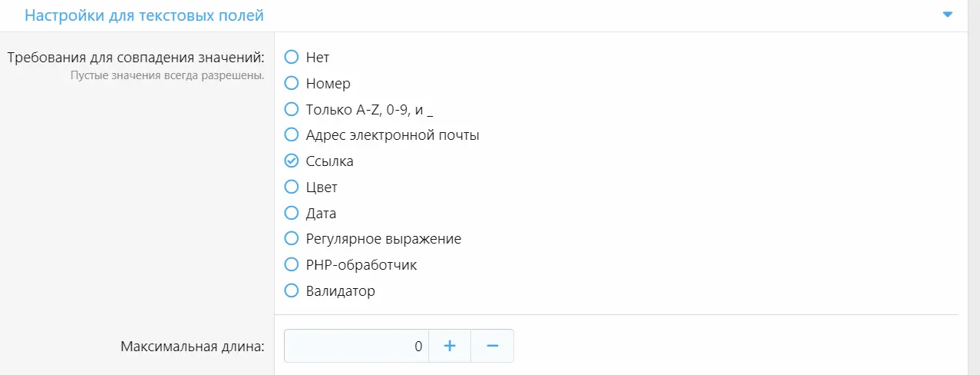Screen dimensions: 980x375
Task: Select the 'Номер' radio option
Action: [x=291, y=83]
